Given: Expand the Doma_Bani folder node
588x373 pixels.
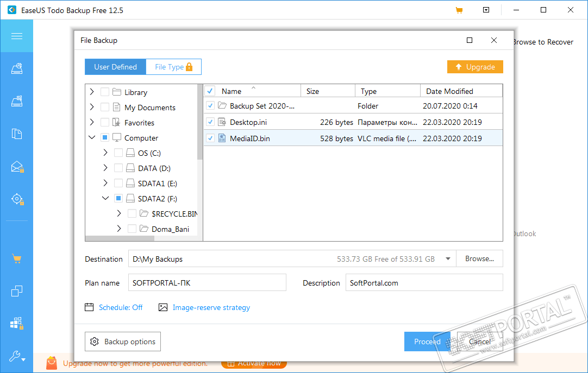Looking at the screenshot, I should [119, 229].
